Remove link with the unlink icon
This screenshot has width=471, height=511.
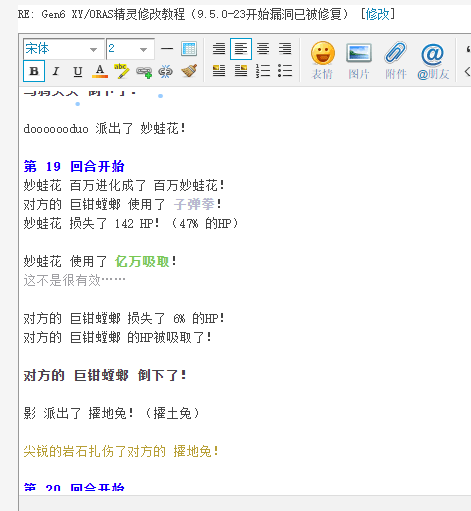click(x=166, y=71)
